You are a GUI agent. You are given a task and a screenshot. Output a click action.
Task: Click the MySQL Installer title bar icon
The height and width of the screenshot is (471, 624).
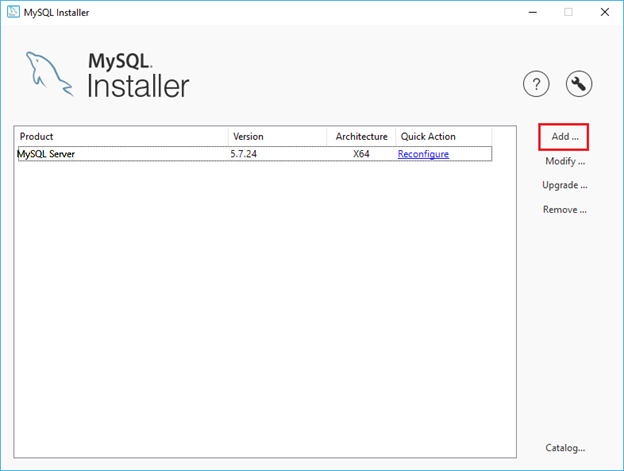point(13,12)
